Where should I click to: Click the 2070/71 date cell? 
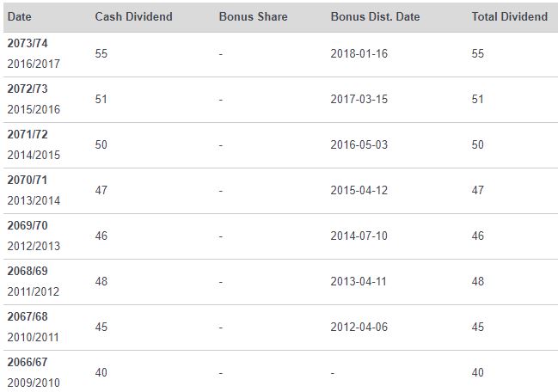coord(34,190)
